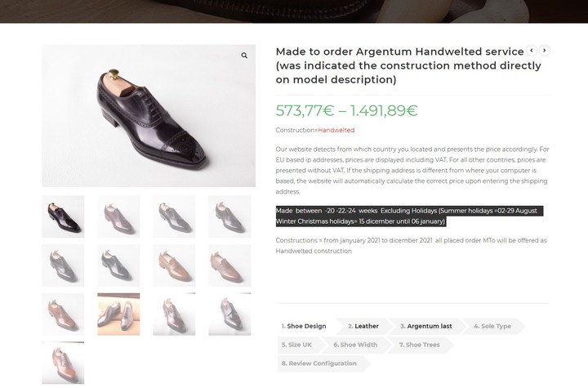Open the Sole Type step
The height and width of the screenshot is (388, 588).
492,326
